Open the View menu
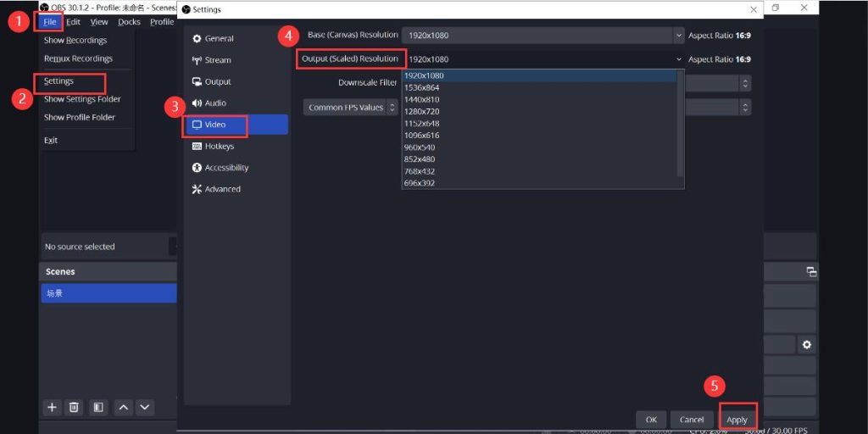The width and height of the screenshot is (868, 434). [x=99, y=22]
